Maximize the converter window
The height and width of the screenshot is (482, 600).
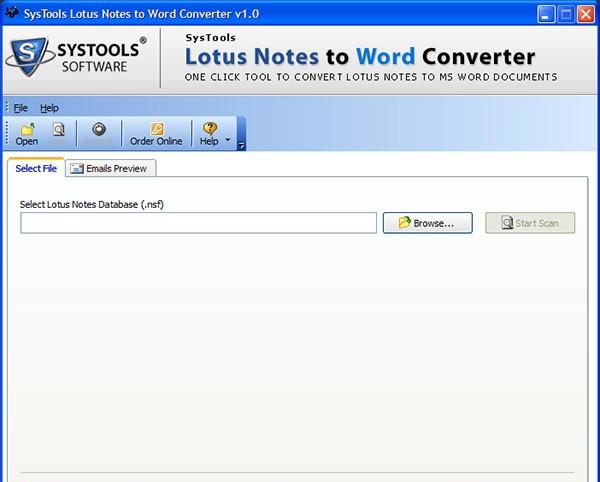[x=566, y=15]
